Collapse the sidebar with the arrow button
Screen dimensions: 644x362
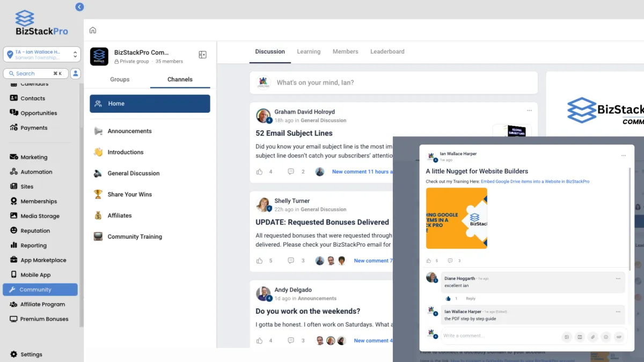pos(79,7)
